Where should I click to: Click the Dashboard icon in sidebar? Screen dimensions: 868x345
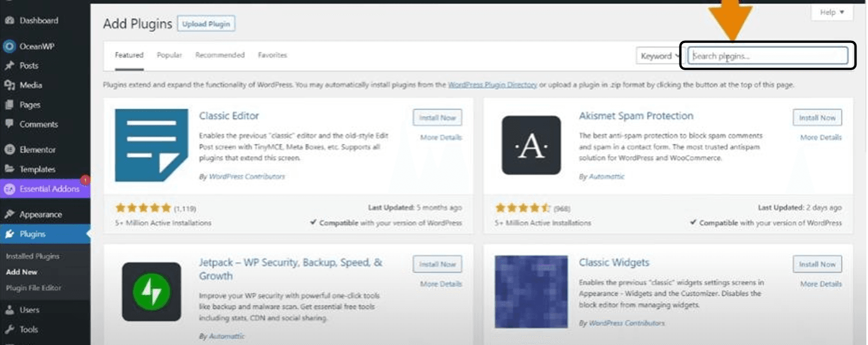pyautogui.click(x=9, y=21)
